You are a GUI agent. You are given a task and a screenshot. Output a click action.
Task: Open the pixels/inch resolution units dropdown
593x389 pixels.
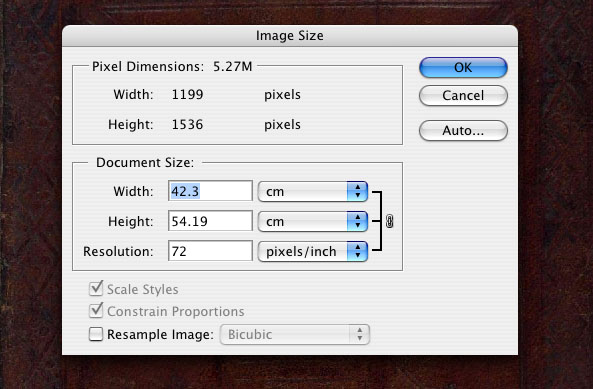click(x=313, y=251)
